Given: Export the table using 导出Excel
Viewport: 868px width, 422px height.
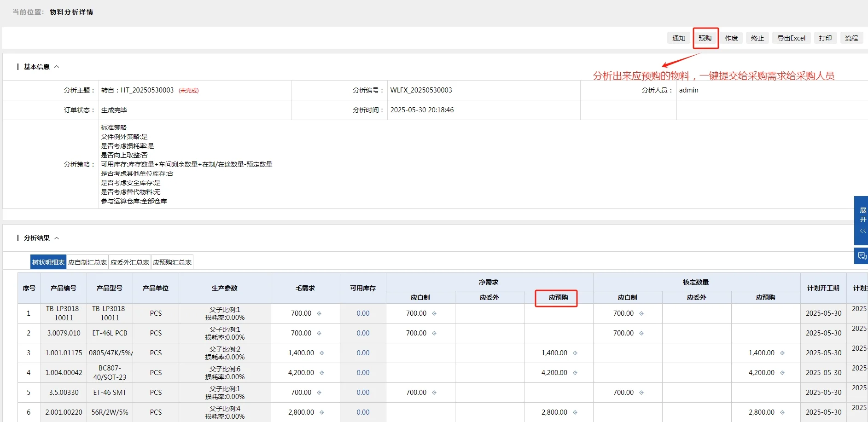Looking at the screenshot, I should pyautogui.click(x=792, y=38).
